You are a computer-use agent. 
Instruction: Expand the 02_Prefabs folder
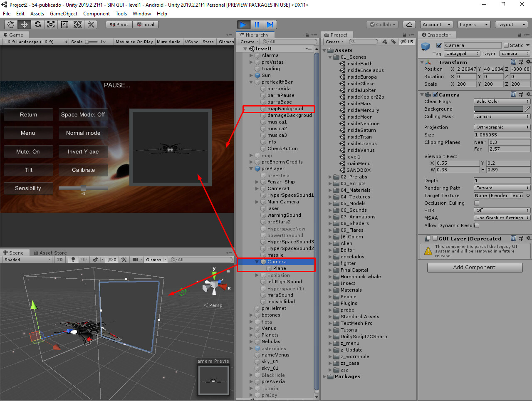pyautogui.click(x=330, y=177)
